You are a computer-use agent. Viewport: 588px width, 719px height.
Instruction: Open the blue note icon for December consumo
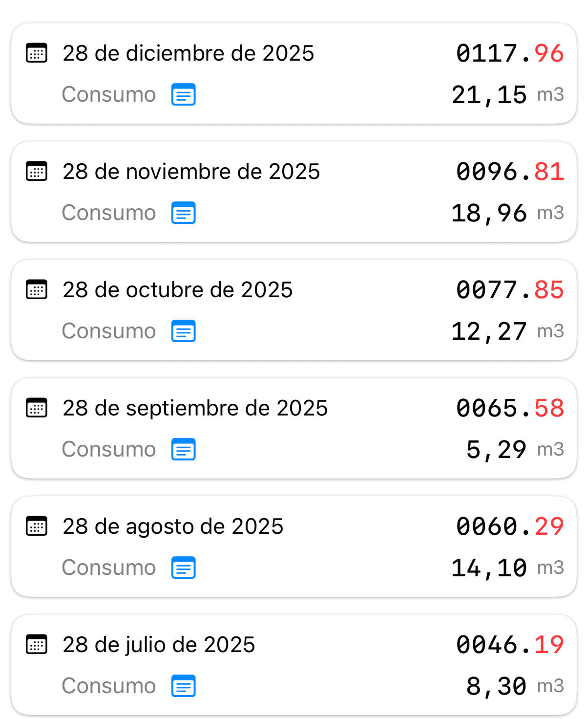click(183, 95)
